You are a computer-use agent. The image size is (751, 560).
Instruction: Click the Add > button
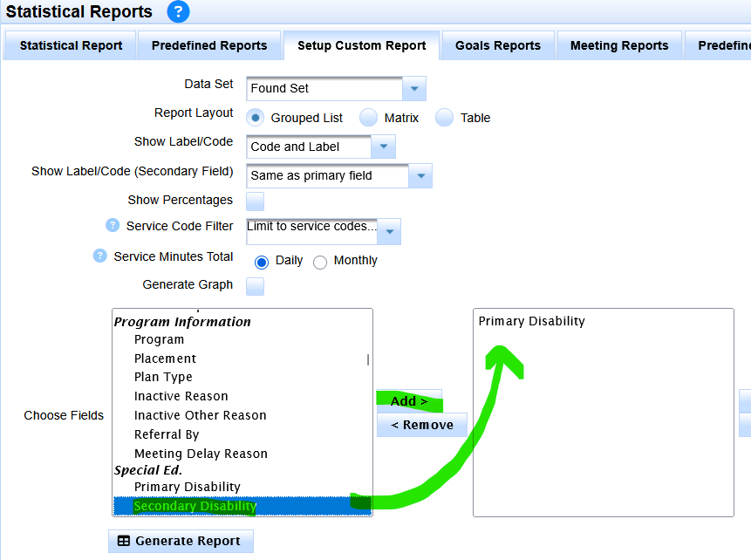click(409, 401)
